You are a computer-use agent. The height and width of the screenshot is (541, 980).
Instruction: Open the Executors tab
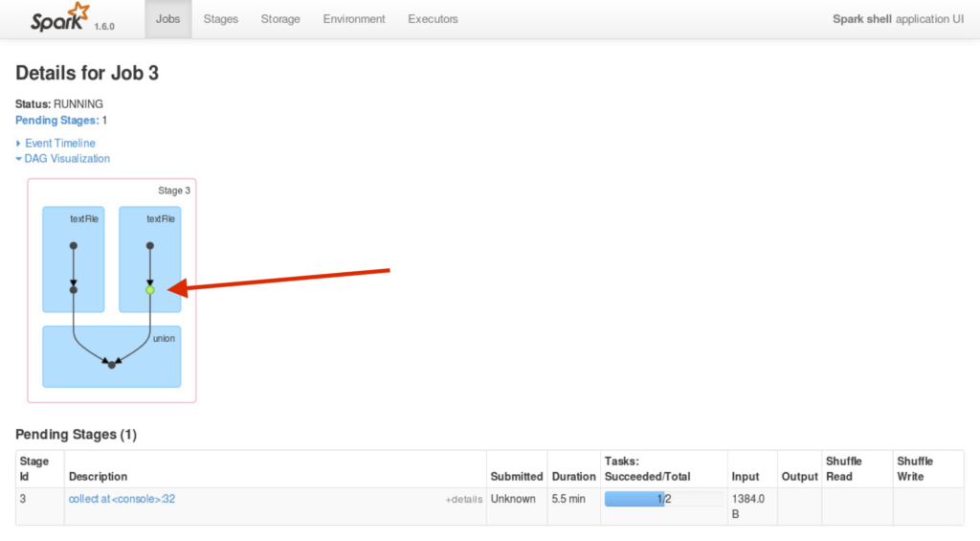tap(433, 19)
